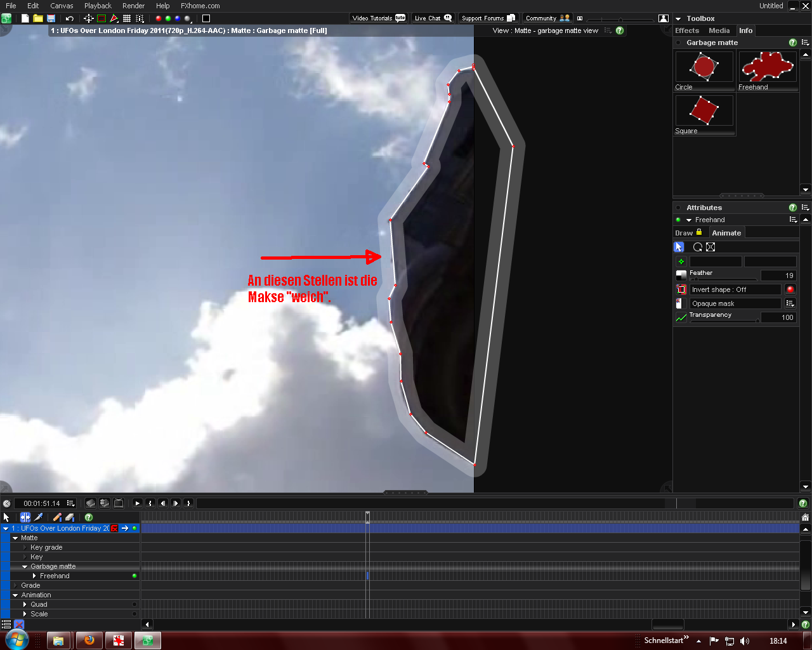Select the eyedropper tool in timeline toolbar

click(39, 517)
